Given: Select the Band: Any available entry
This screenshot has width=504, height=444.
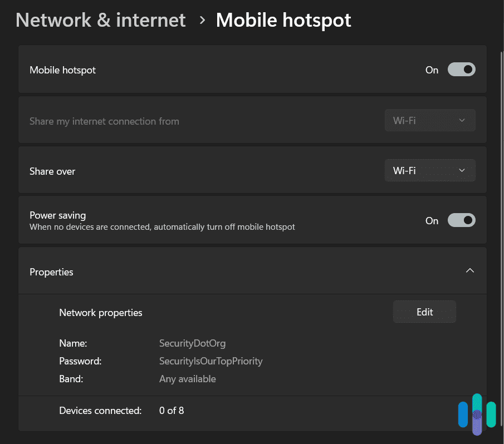Looking at the screenshot, I should click(187, 378).
